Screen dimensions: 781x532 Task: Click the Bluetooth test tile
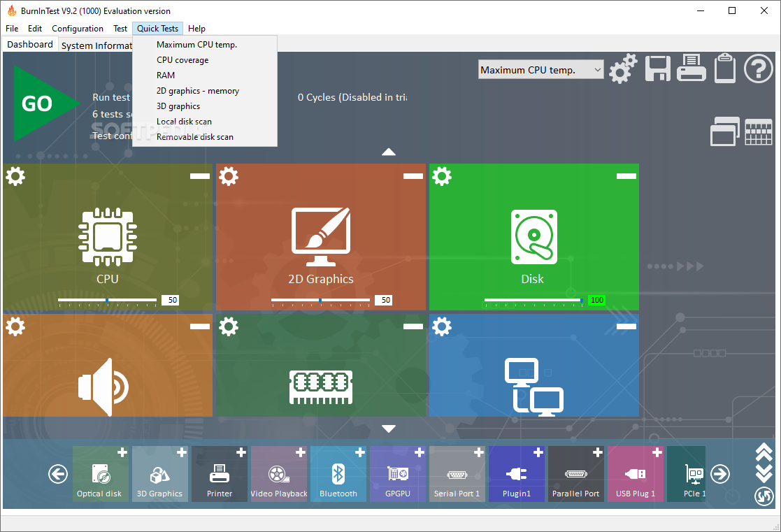pyautogui.click(x=338, y=474)
